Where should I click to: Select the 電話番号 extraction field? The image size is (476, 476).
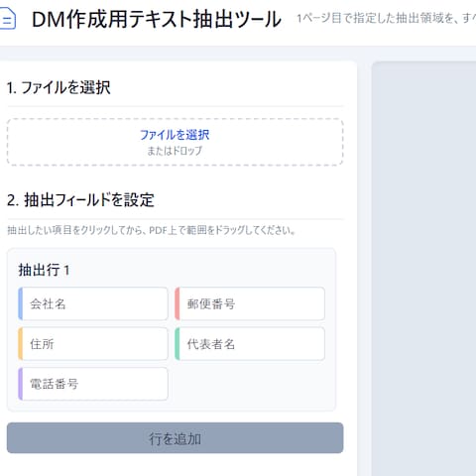coord(93,384)
